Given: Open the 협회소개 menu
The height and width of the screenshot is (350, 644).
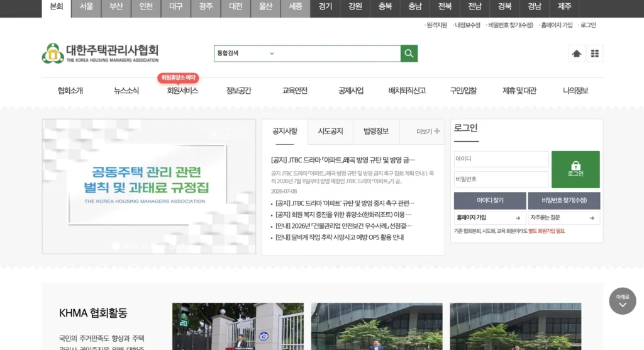Looking at the screenshot, I should click(70, 91).
